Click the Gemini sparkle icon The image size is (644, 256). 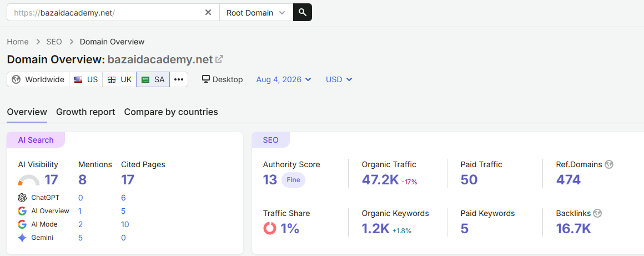(22, 238)
